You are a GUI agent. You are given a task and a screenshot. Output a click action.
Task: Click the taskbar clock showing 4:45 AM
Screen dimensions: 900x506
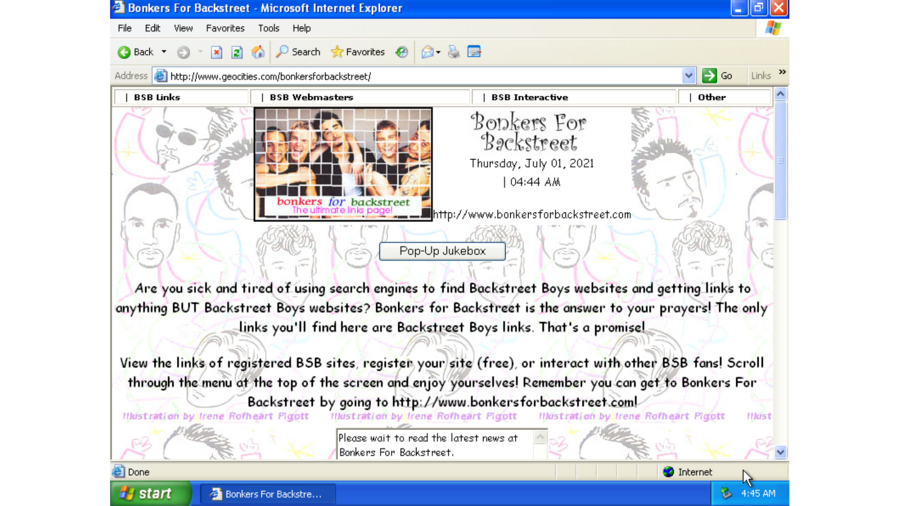[x=758, y=493]
